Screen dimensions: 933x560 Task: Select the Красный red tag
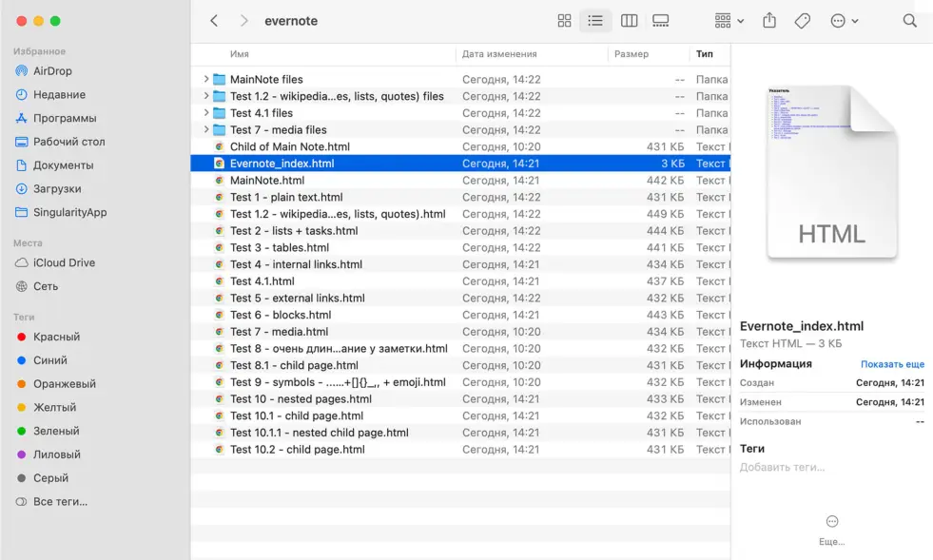(56, 338)
